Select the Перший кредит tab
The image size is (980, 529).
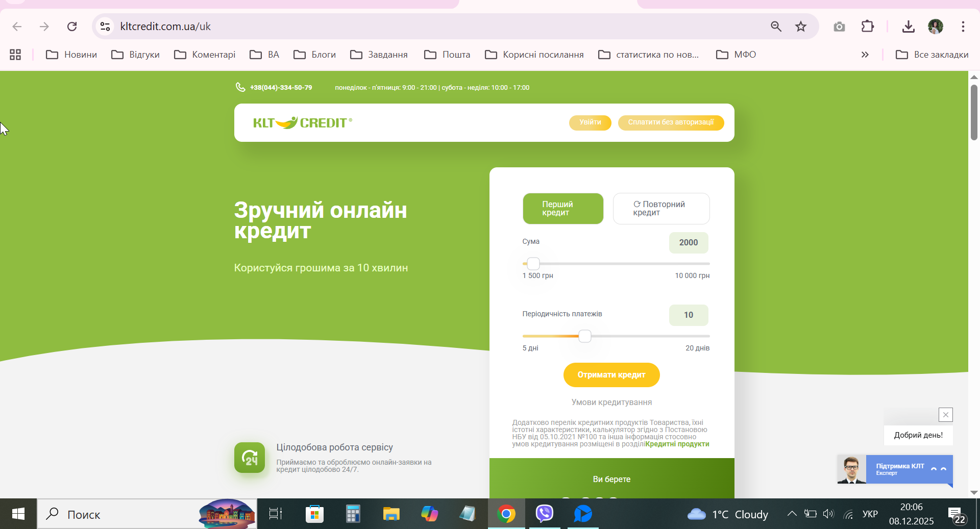[x=563, y=209]
